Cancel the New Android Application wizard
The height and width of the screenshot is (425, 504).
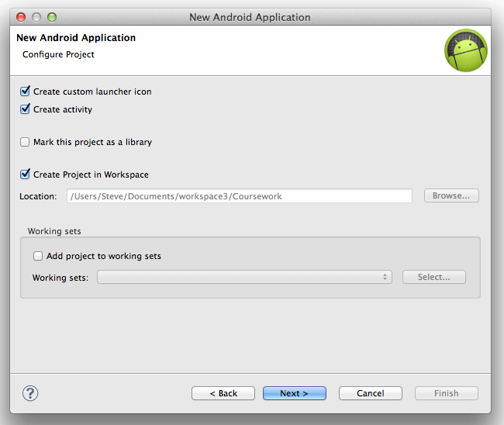pyautogui.click(x=371, y=393)
